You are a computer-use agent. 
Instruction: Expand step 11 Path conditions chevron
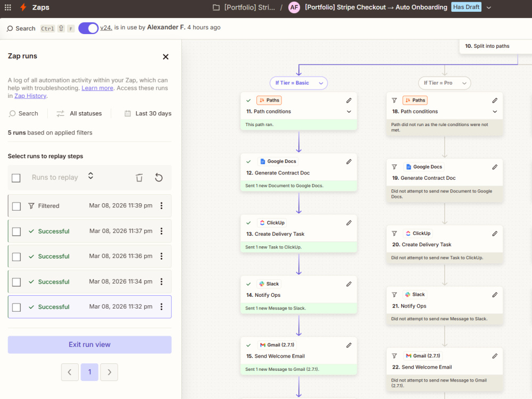(x=349, y=112)
